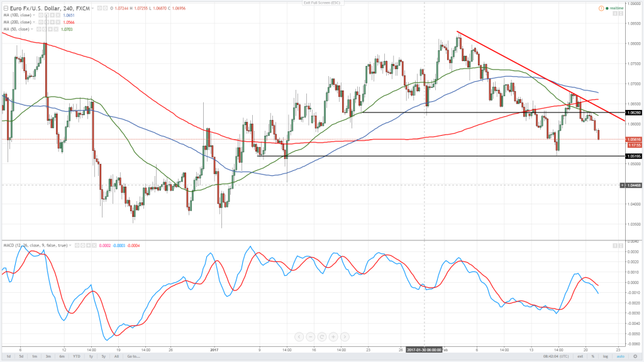
Task: Open settings for the MACD indicator
Action: [x=82, y=246]
